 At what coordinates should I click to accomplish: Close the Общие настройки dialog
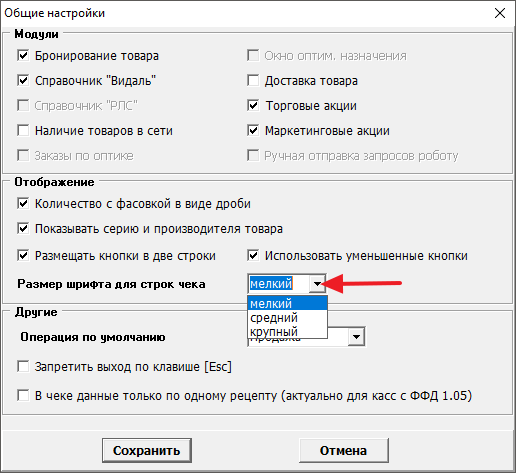[x=500, y=13]
